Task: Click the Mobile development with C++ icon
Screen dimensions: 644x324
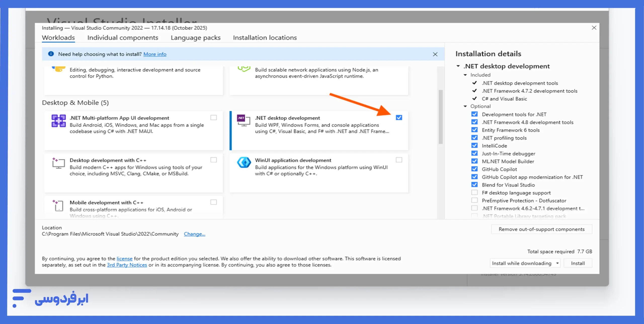Action: (58, 205)
